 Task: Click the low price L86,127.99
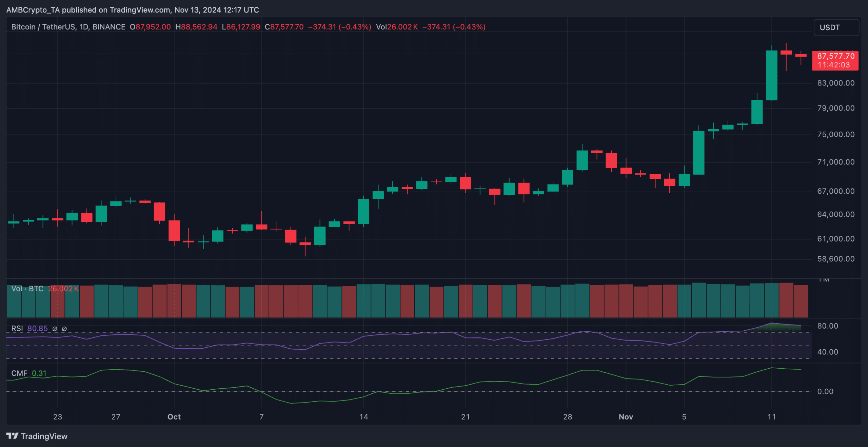pyautogui.click(x=241, y=27)
